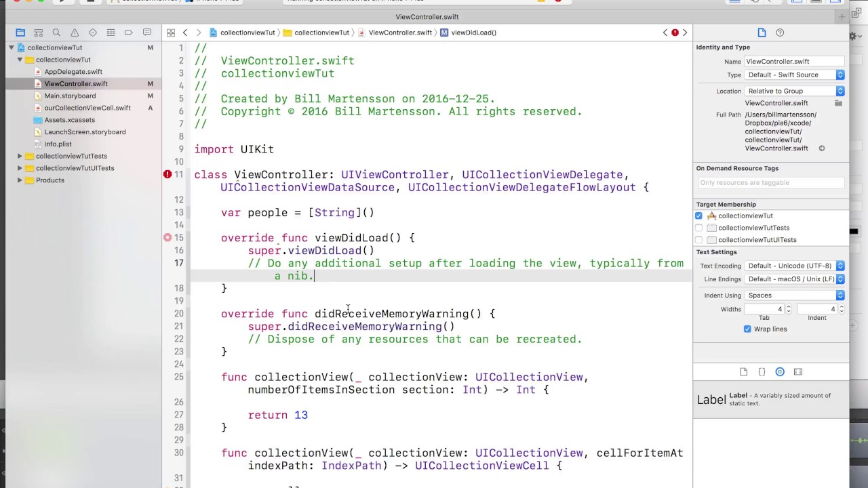
Task: Click line 13 var people declaration
Action: tap(298, 213)
